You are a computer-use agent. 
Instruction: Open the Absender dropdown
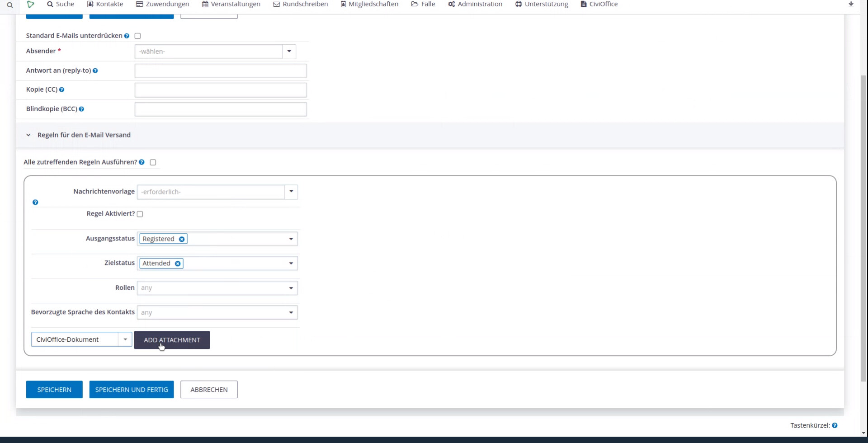coord(215,52)
